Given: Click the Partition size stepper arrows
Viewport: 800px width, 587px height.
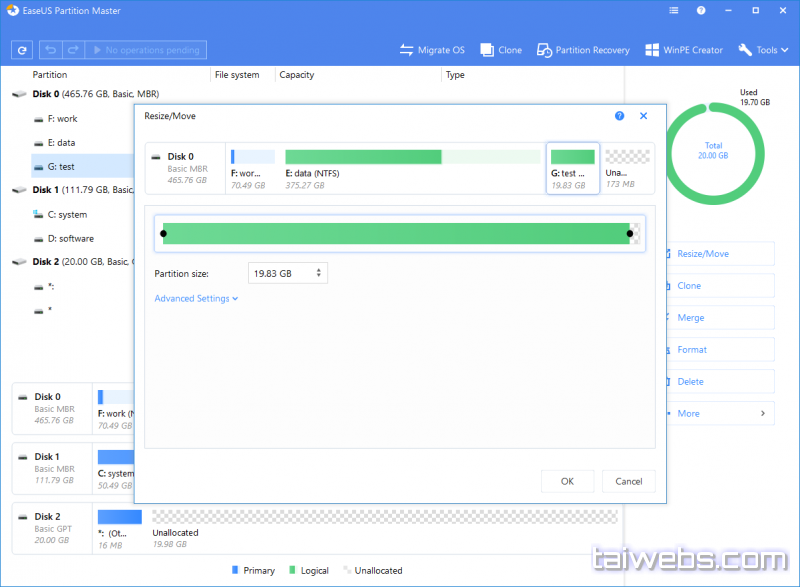Looking at the screenshot, I should point(319,273).
